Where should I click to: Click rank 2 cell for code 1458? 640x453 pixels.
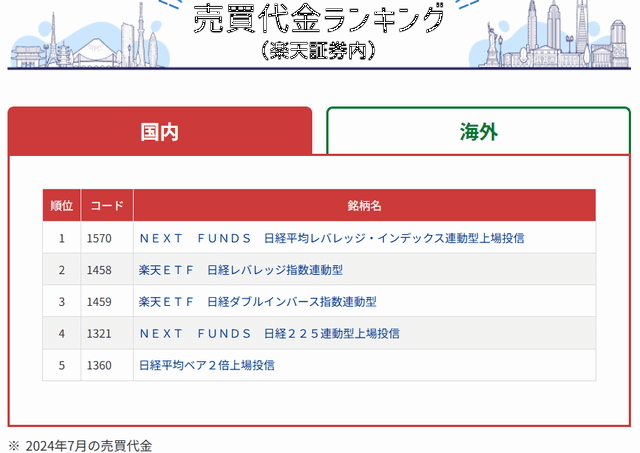[62, 270]
